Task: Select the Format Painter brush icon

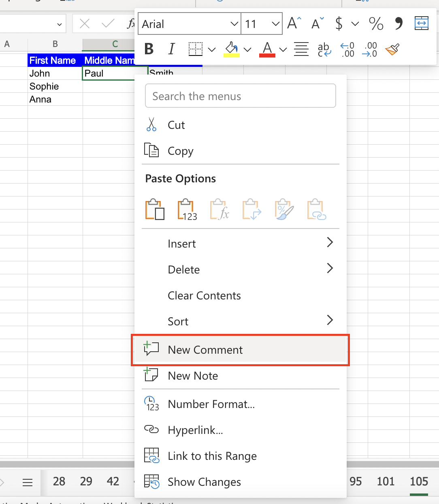Action: 392,49
